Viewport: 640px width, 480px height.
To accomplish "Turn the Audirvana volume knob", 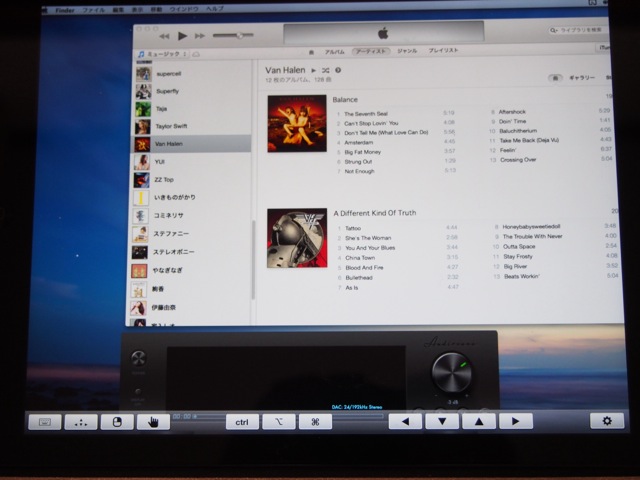I will 451,372.
